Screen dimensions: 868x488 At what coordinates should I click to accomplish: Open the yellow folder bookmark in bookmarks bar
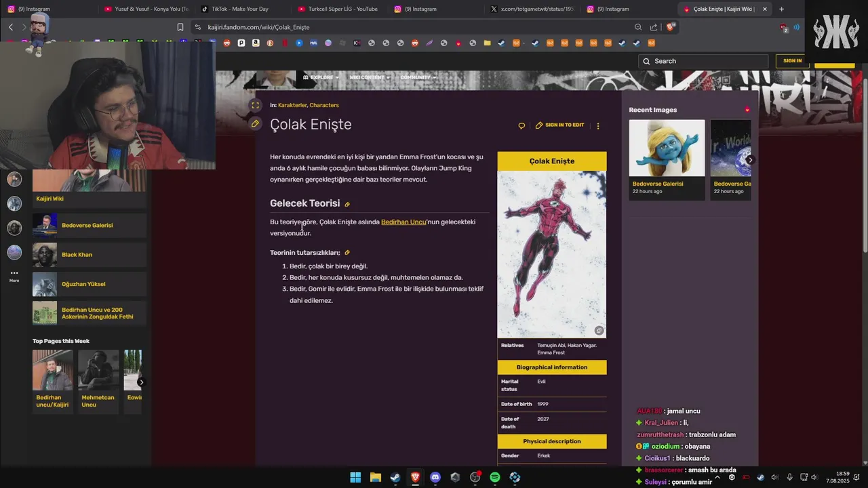487,43
